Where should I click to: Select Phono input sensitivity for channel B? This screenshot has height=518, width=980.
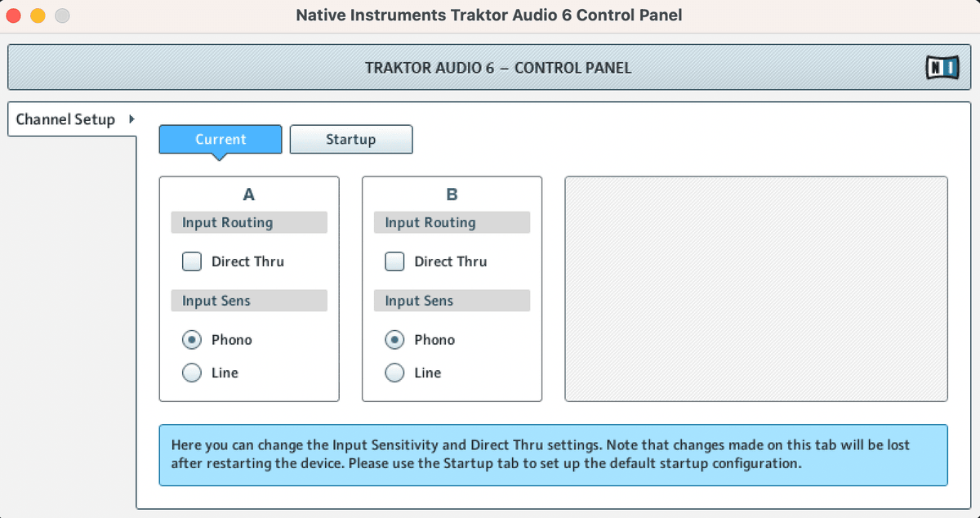(394, 340)
